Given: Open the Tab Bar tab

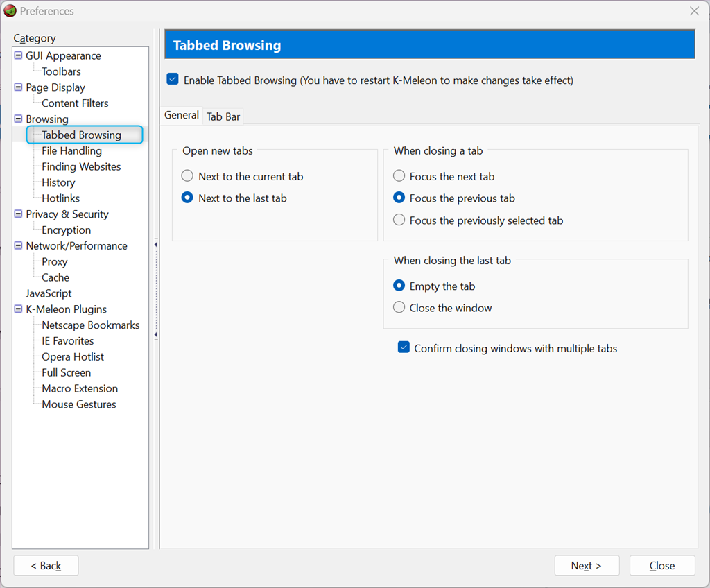Looking at the screenshot, I should click(x=223, y=116).
